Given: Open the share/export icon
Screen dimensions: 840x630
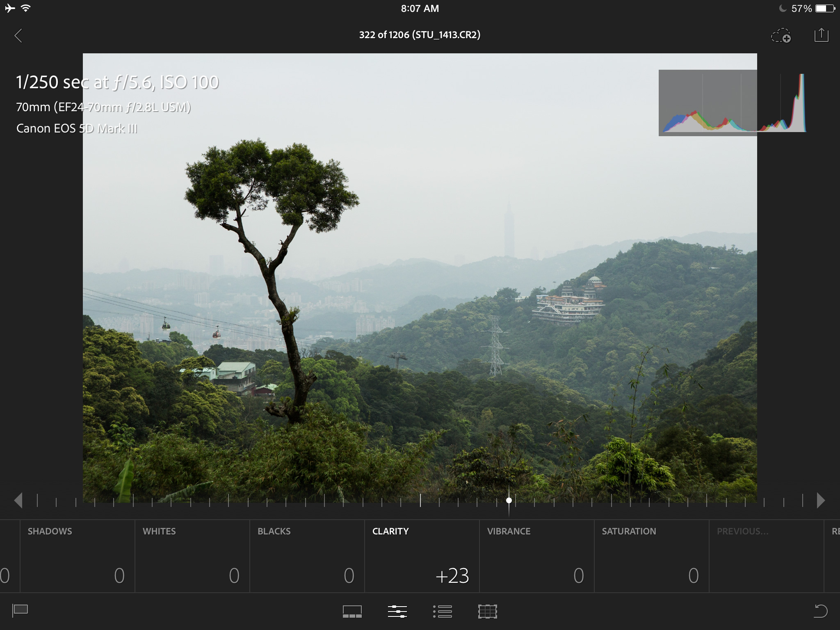Looking at the screenshot, I should (x=821, y=35).
